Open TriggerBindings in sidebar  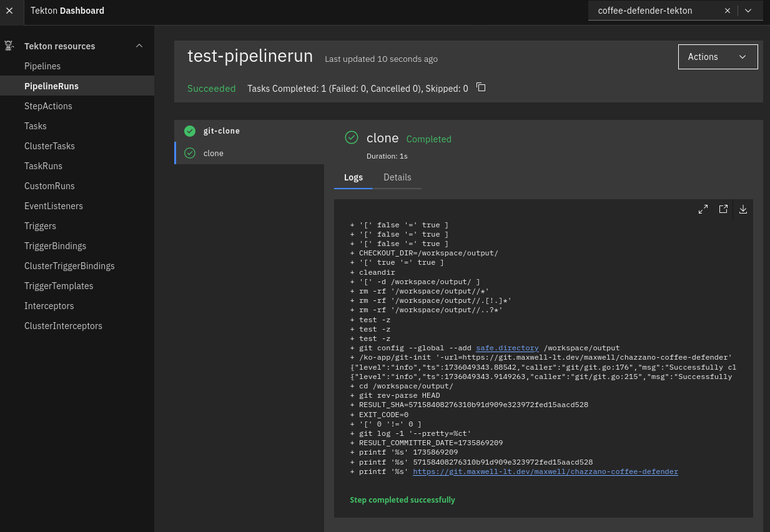coord(77,246)
